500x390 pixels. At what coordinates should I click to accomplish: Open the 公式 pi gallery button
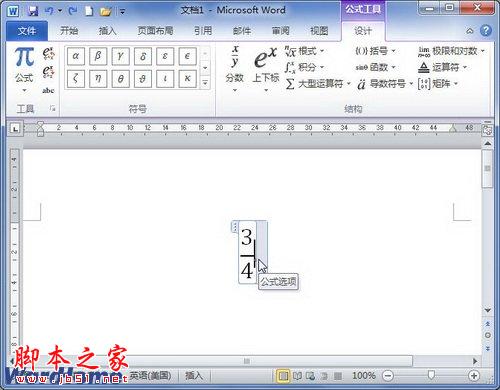coord(24,69)
